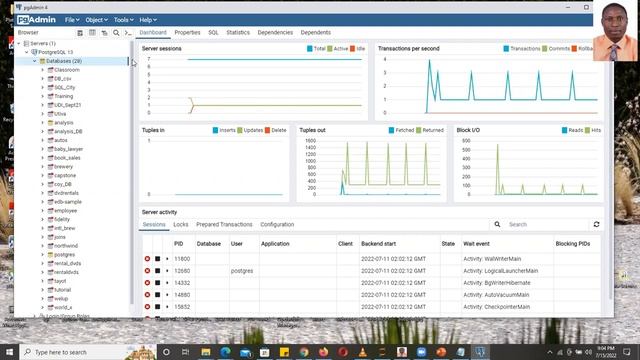Screen dimensions: 640x360
Task: Click the Search field in Server activity
Action: click(x=547, y=224)
